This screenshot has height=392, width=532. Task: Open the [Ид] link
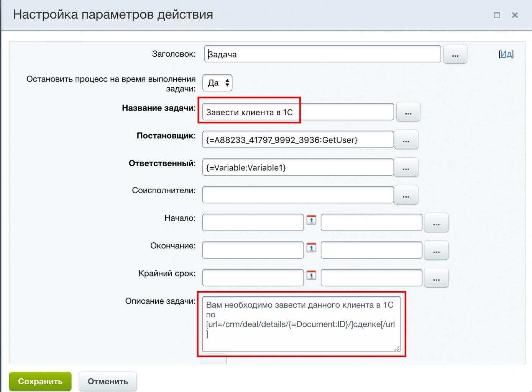click(506, 54)
